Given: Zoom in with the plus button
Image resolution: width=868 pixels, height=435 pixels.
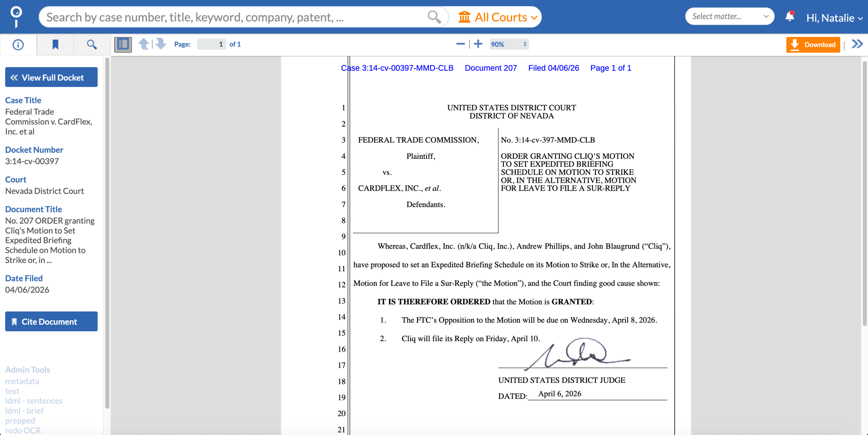Looking at the screenshot, I should point(478,44).
